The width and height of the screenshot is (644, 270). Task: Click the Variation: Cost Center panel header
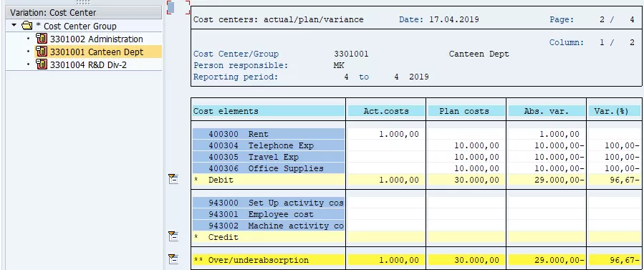(84, 13)
